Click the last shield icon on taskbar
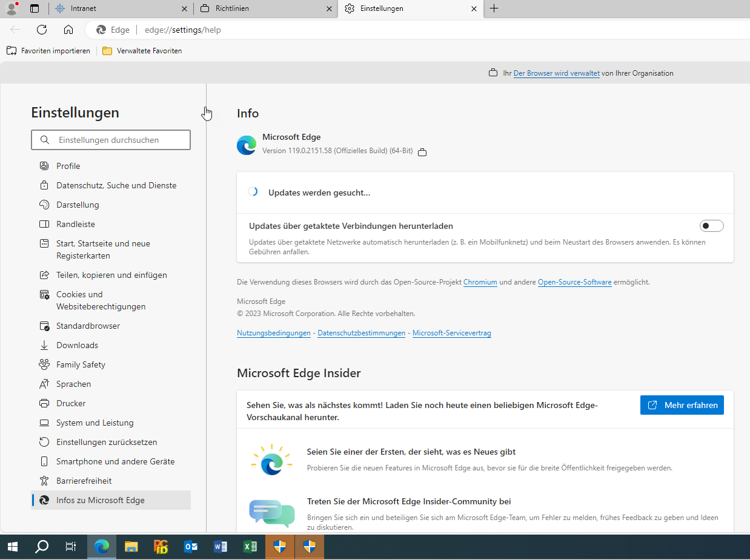This screenshot has height=560, width=750. click(x=310, y=547)
